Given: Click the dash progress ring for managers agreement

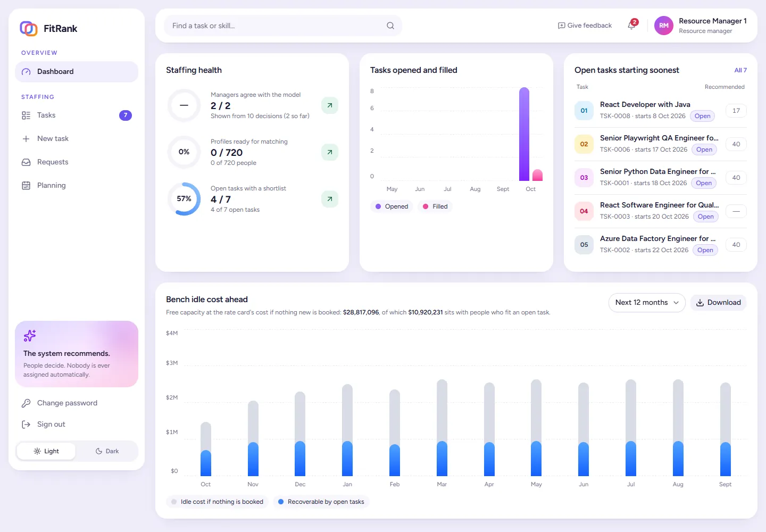Looking at the screenshot, I should (x=184, y=105).
